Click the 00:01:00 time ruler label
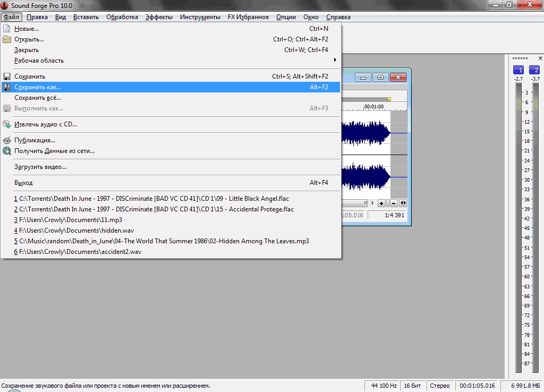 coord(374,107)
